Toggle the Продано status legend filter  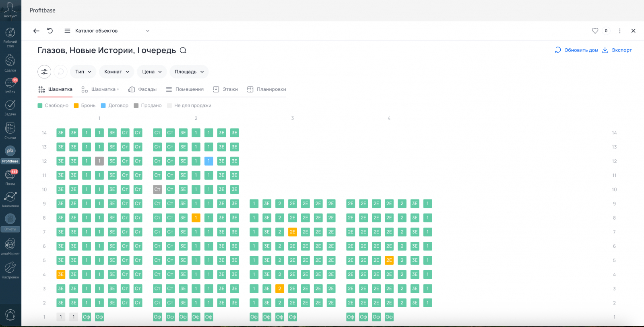tap(148, 105)
